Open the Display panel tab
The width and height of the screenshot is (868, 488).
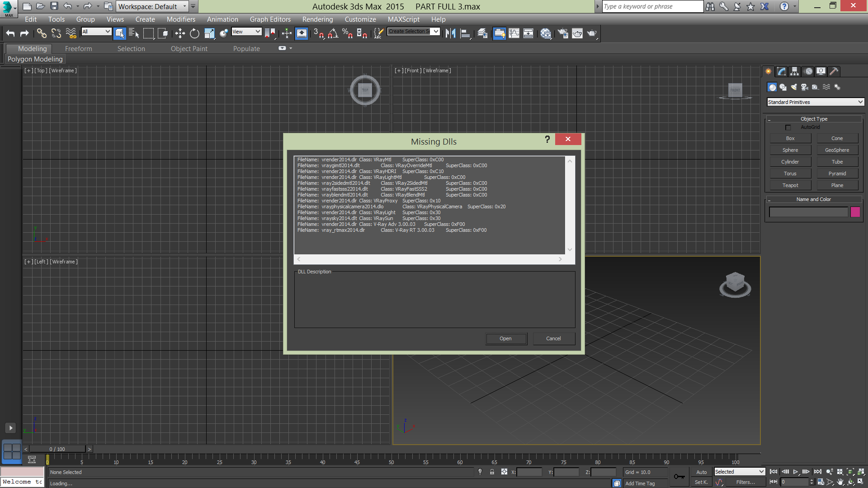[821, 71]
